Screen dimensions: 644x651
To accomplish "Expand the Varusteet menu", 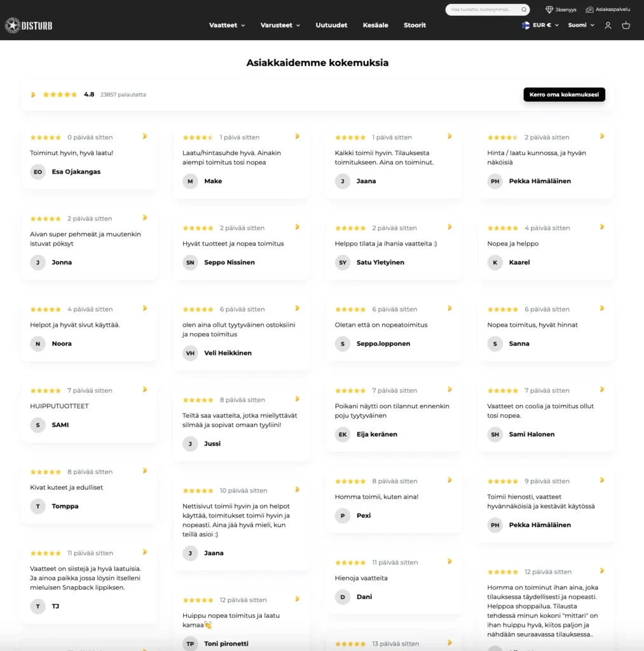I will coord(280,25).
